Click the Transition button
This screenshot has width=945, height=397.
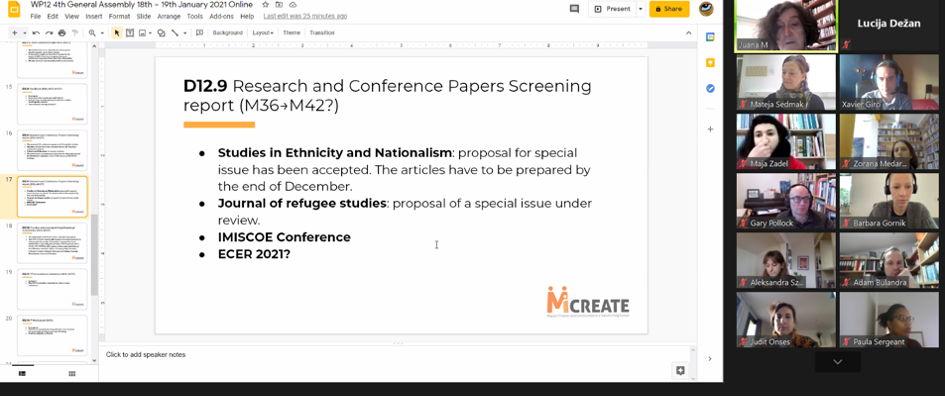pyautogui.click(x=322, y=33)
